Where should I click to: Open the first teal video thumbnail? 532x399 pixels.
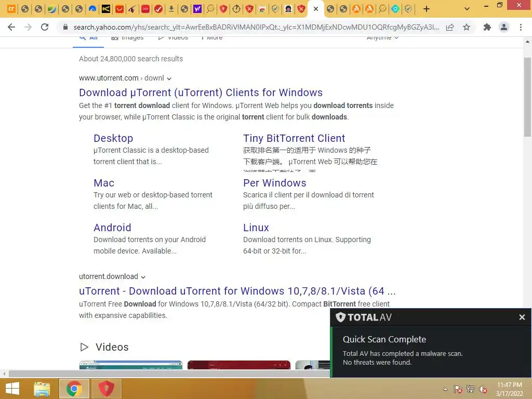click(x=130, y=365)
